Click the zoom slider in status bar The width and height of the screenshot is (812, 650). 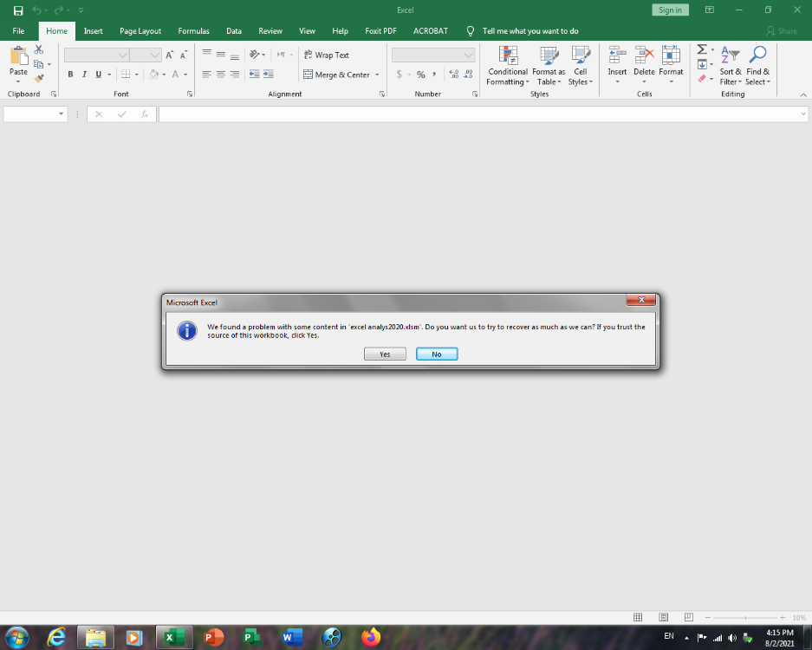[745, 617]
